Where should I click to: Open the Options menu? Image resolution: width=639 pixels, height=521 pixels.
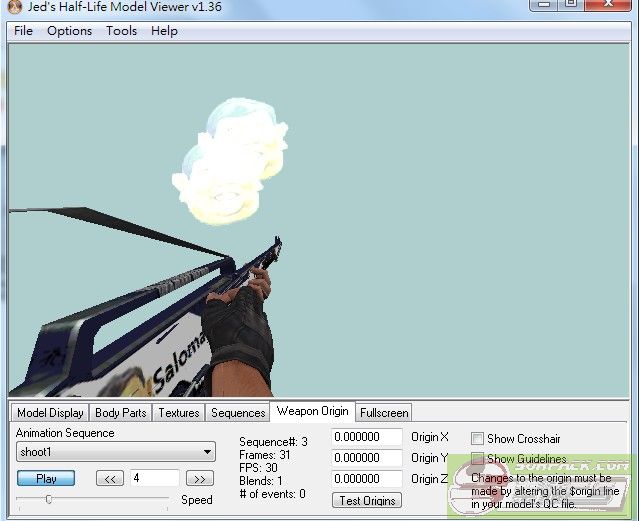pos(69,30)
